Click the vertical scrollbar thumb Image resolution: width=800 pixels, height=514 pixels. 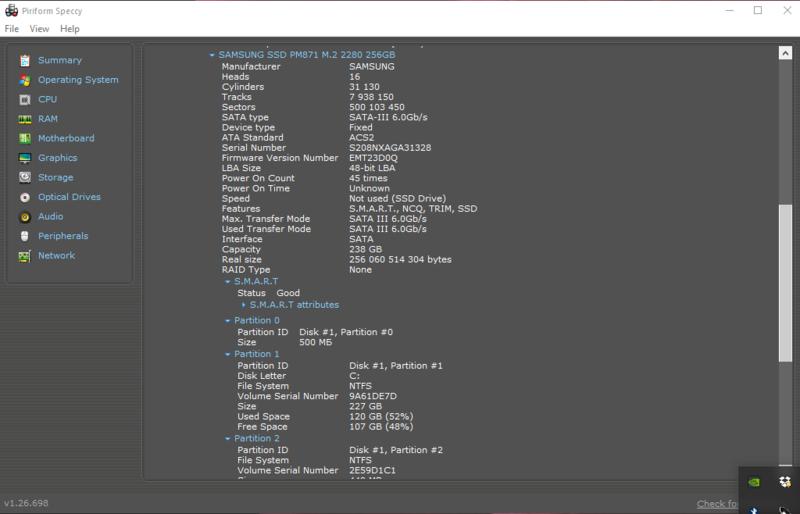(x=785, y=283)
